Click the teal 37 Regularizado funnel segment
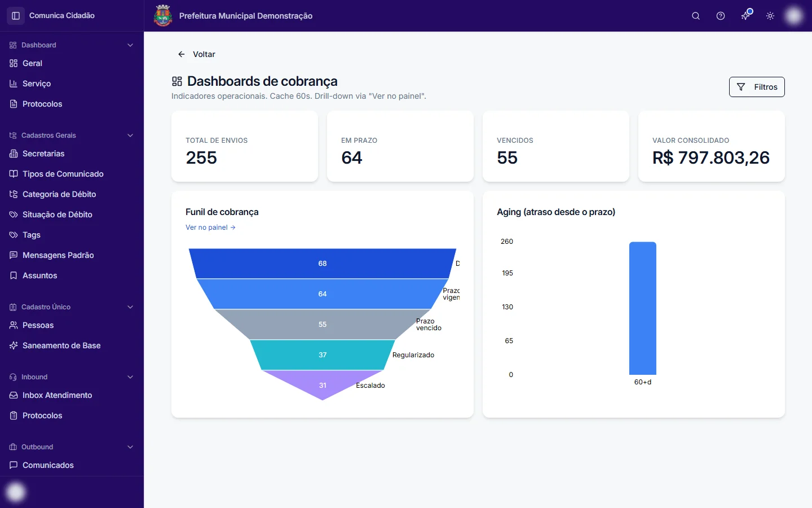 pos(323,355)
